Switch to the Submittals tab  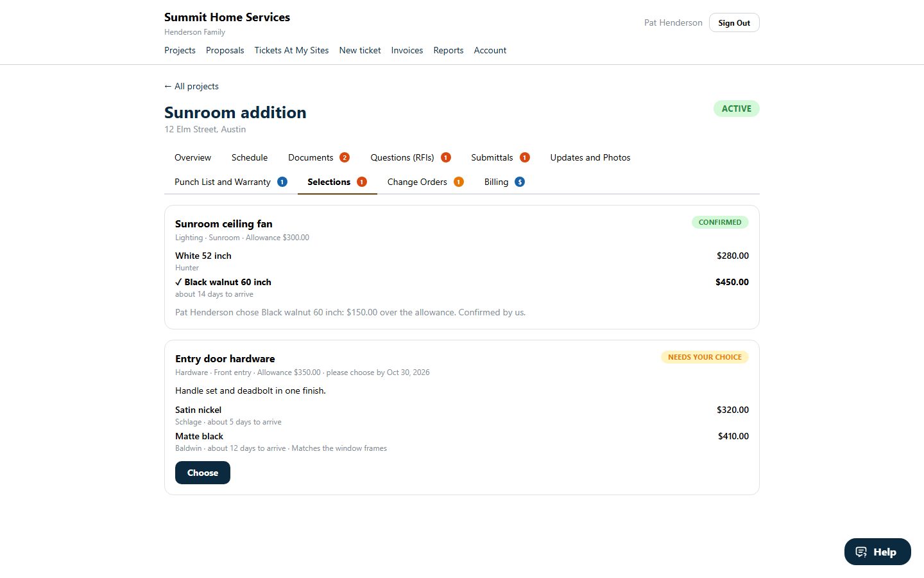[501, 157]
